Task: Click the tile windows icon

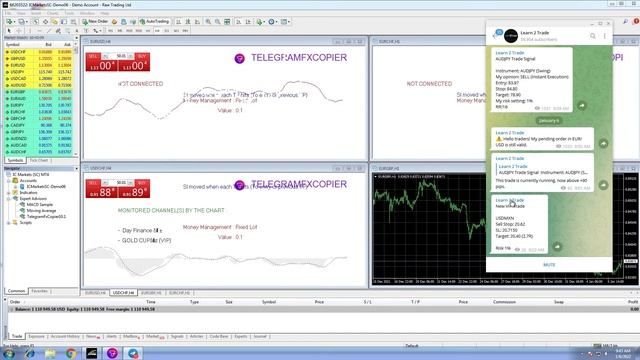Action: [227, 22]
